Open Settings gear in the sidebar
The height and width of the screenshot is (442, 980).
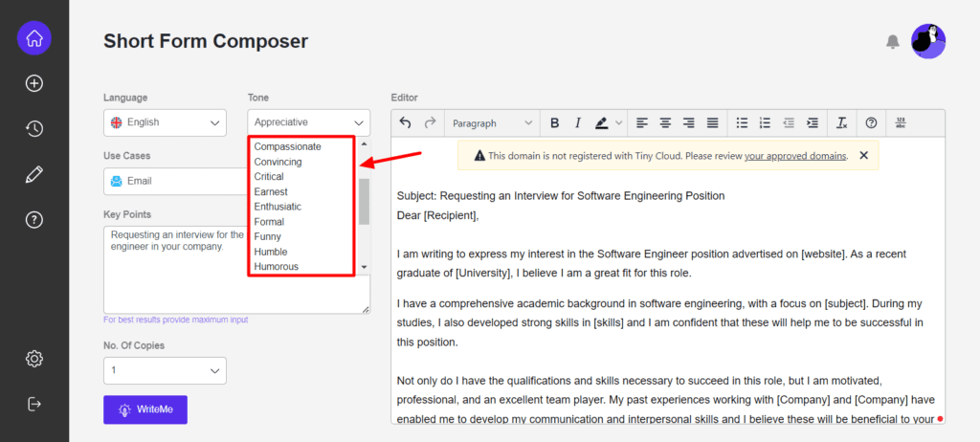[34, 359]
